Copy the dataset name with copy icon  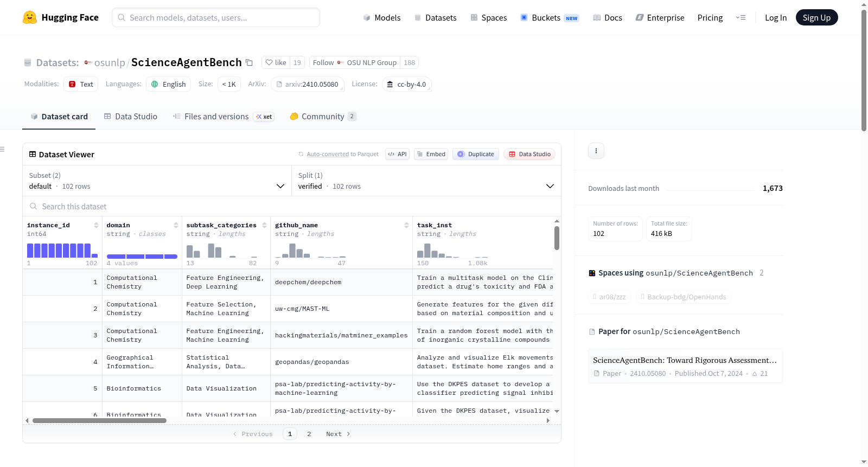coord(249,62)
